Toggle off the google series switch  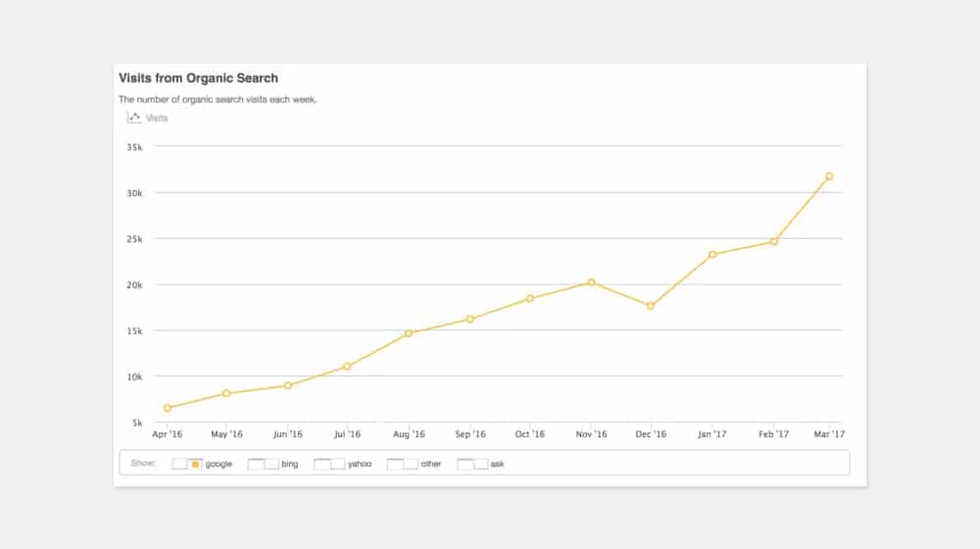click(187, 464)
